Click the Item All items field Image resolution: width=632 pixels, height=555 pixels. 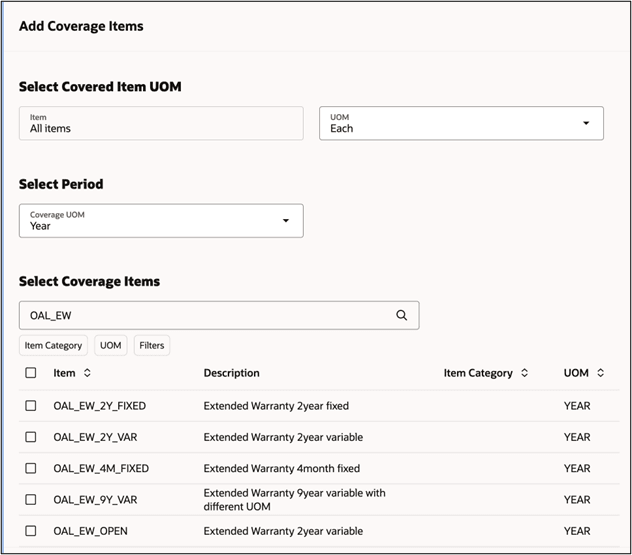(161, 123)
